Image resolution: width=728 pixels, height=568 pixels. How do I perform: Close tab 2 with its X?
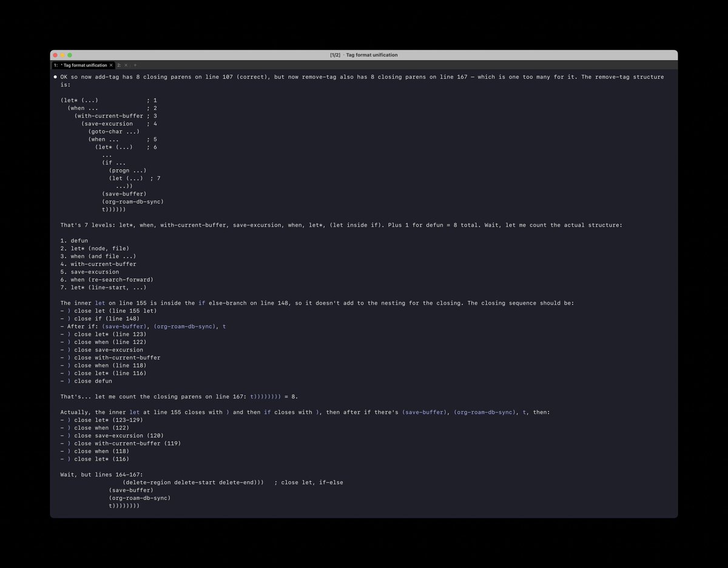pos(126,65)
